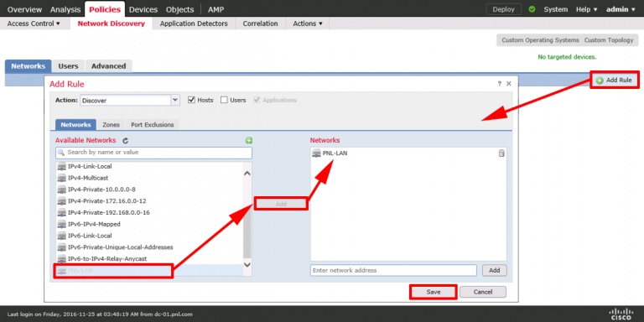Click the Available Networks list scrollbar
Screen dimensions: 644x322
(247, 219)
